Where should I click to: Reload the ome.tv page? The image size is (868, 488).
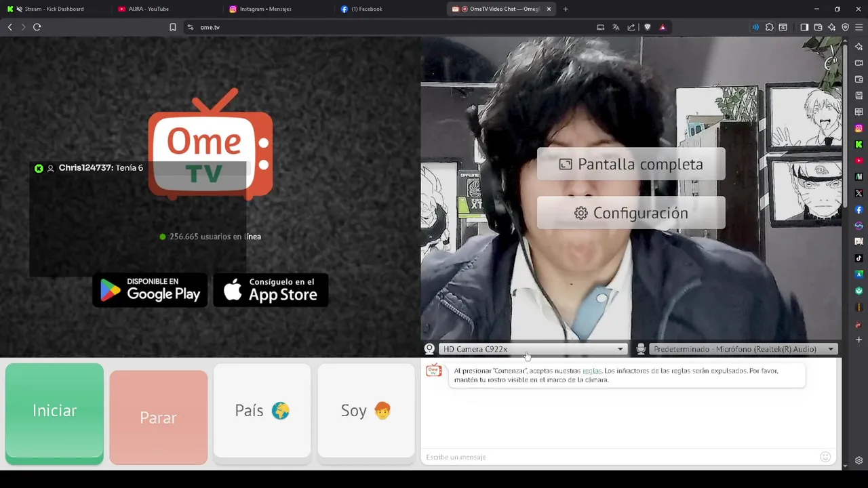(x=37, y=27)
